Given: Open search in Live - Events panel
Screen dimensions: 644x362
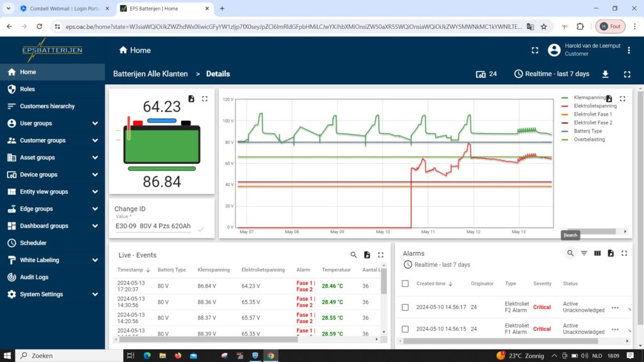Looking at the screenshot, I should (353, 255).
